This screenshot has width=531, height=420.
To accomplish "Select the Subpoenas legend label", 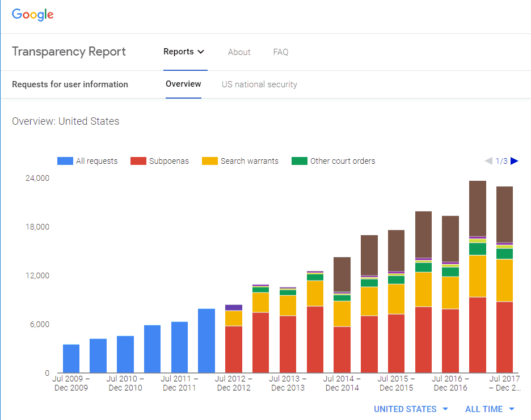I will click(x=169, y=161).
